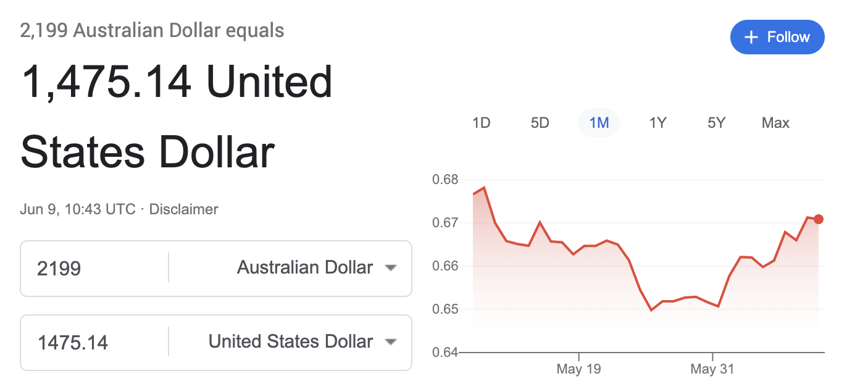Screen dimensions: 868x389
Task: Click the May 31 date label on the chart axis
Action: [712, 369]
